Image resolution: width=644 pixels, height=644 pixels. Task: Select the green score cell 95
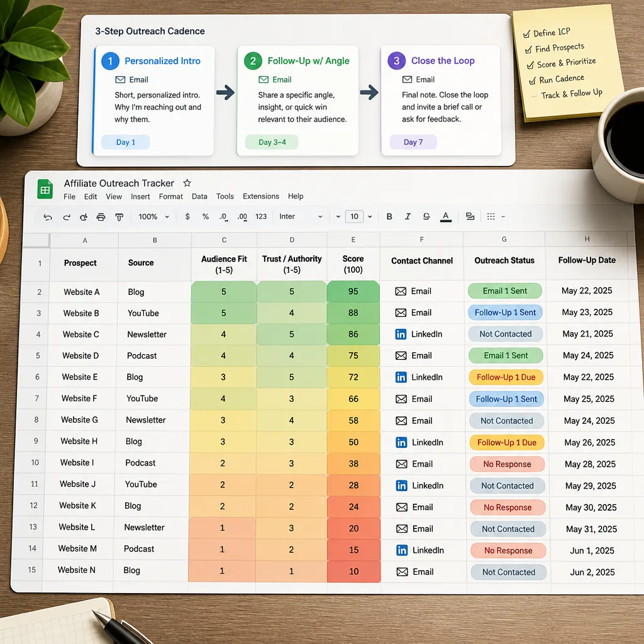click(x=353, y=292)
